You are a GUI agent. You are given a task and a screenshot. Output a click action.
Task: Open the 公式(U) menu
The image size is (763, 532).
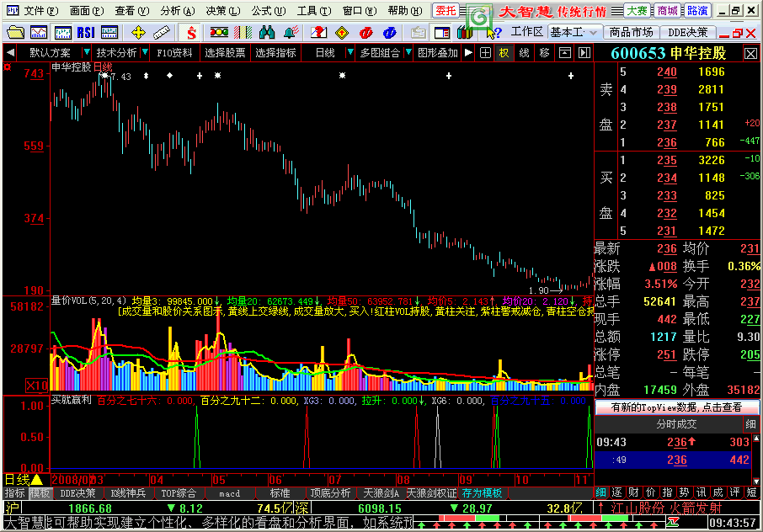click(269, 11)
